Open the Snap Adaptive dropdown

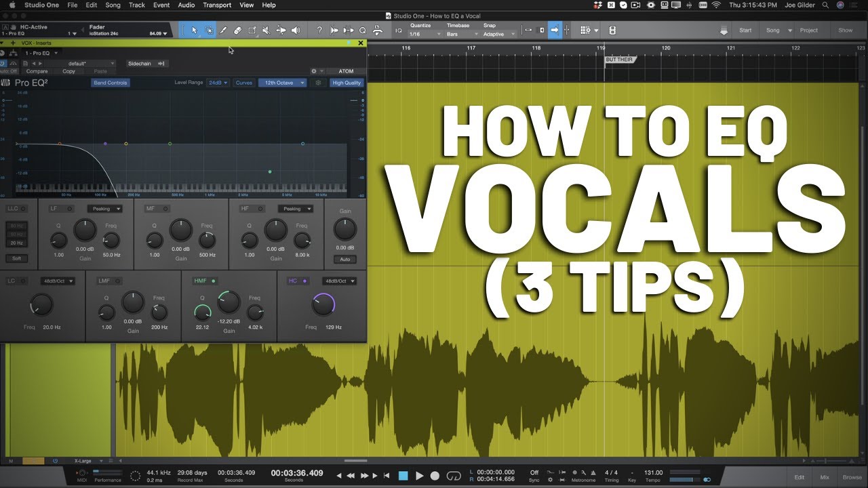500,34
